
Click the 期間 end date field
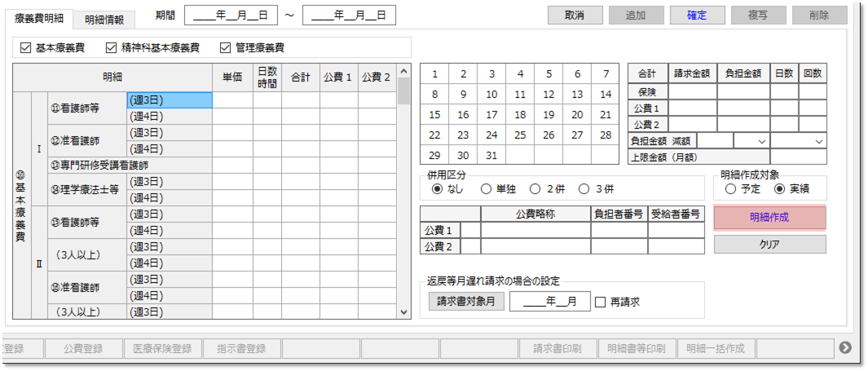tap(350, 15)
